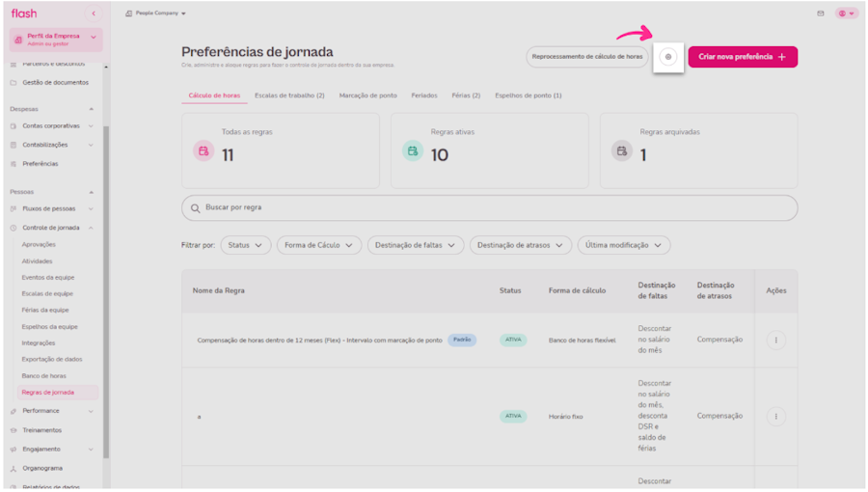Image resolution: width=868 pixels, height=492 pixels.
Task: Collapse the Pessoas section
Action: coord(92,192)
